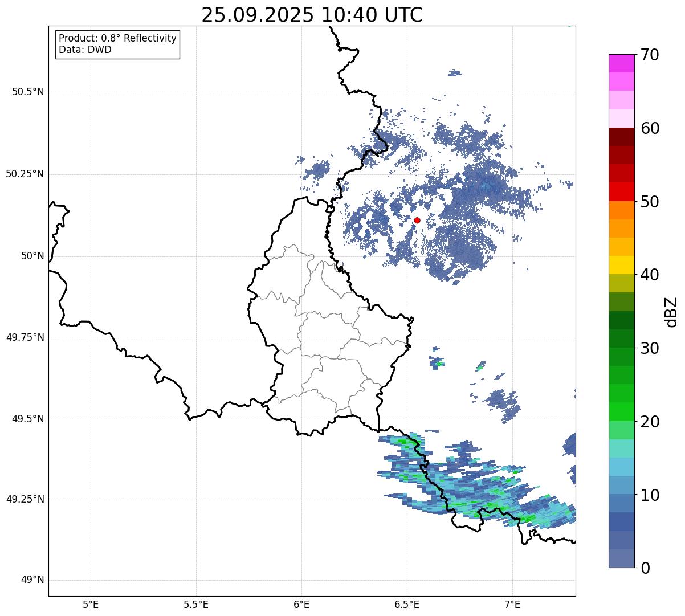Screen dimensions: 685x616
Task: Click the olive colorbar segment below 40
Action: [x=621, y=283]
